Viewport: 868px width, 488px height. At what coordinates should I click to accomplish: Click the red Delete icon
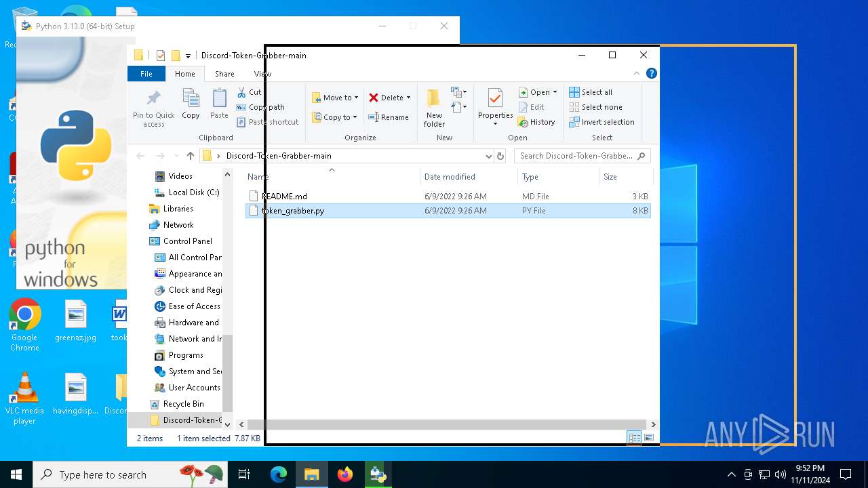[x=374, y=98]
